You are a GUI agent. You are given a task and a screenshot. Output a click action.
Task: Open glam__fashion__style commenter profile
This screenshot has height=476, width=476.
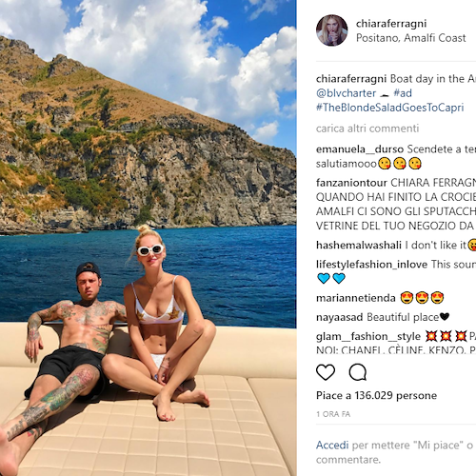368,336
